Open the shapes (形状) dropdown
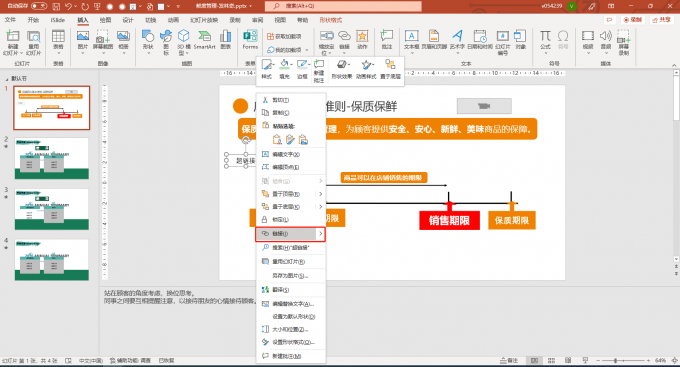Viewport: 680px width, 367px height. (x=148, y=42)
